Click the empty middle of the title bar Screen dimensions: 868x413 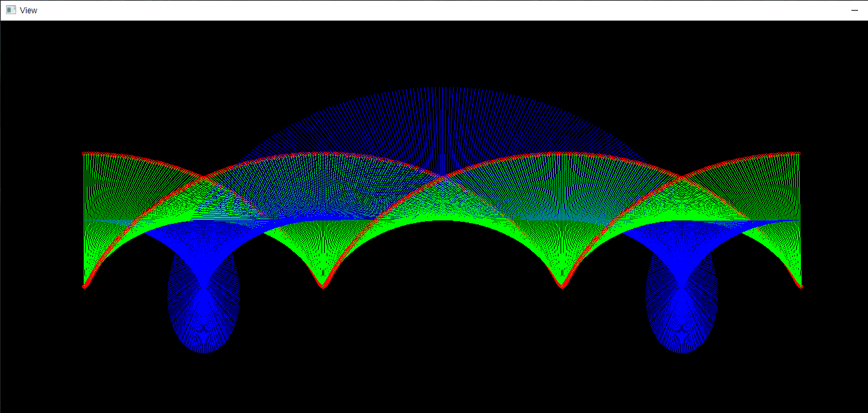tap(432, 10)
